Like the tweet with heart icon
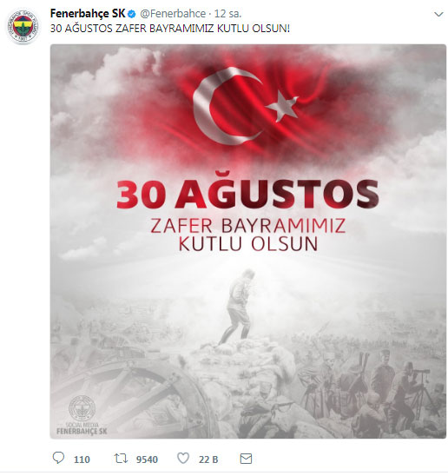Image resolution: width=448 pixels, height=476 pixels. click(x=183, y=458)
